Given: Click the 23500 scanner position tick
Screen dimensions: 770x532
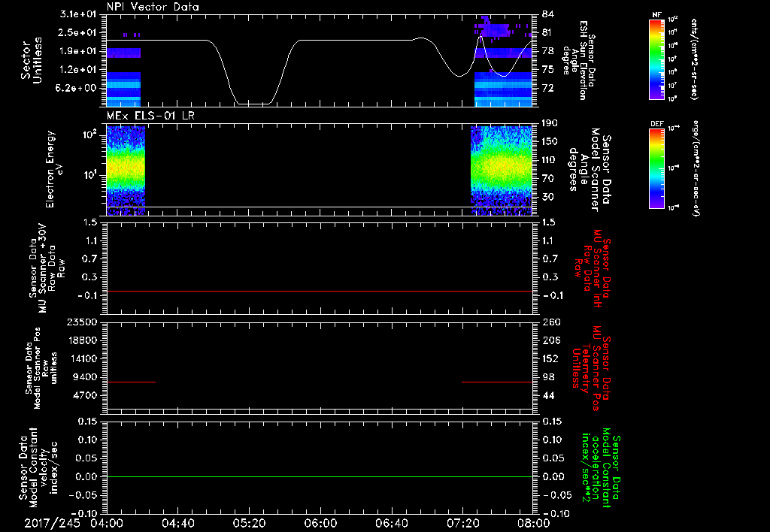Looking at the screenshot, I should coord(81,322).
